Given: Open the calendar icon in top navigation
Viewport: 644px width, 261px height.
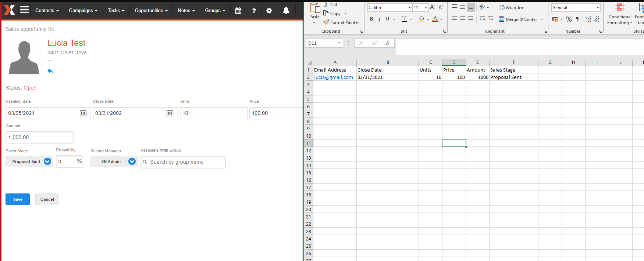Looking at the screenshot, I should click(x=238, y=11).
